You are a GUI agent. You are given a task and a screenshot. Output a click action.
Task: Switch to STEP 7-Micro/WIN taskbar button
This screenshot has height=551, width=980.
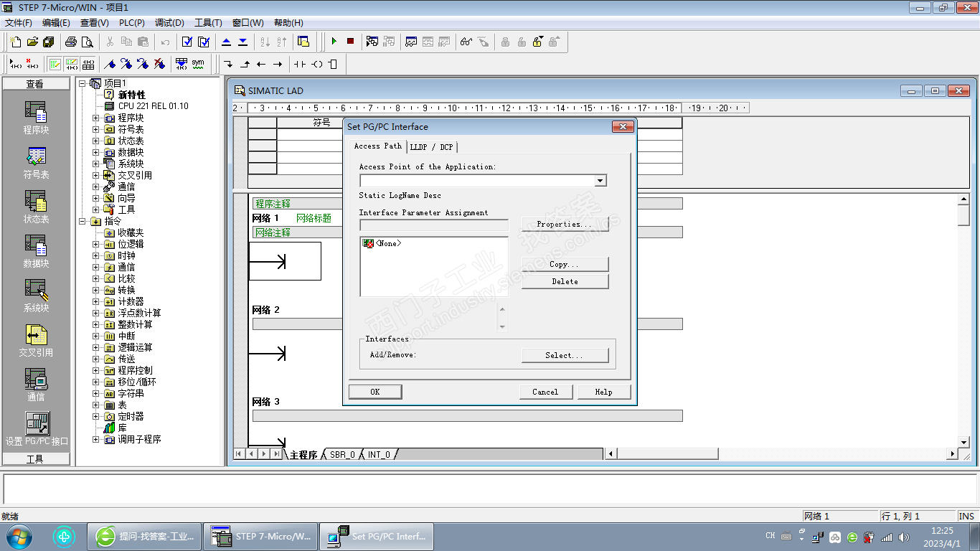tap(261, 536)
